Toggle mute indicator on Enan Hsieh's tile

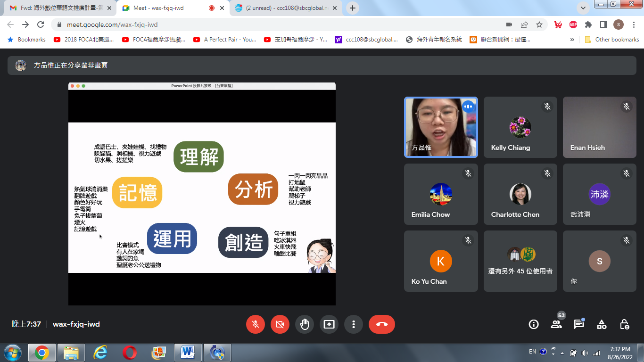pos(627,107)
